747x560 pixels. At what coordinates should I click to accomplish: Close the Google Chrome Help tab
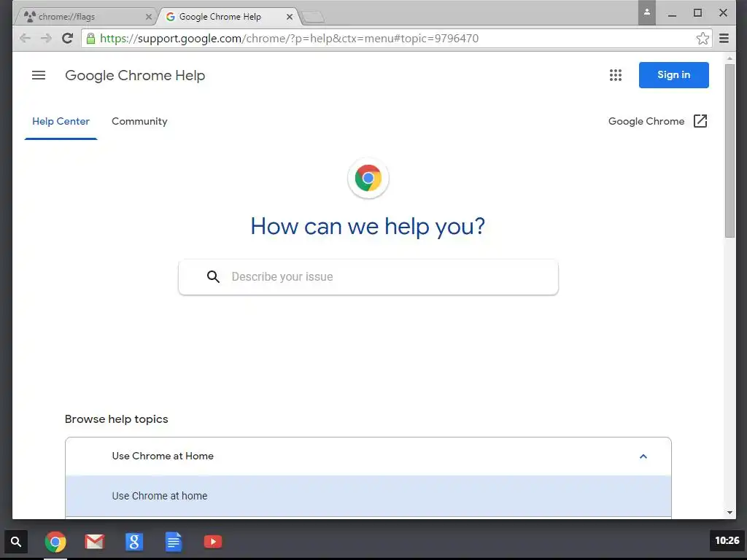click(x=289, y=17)
